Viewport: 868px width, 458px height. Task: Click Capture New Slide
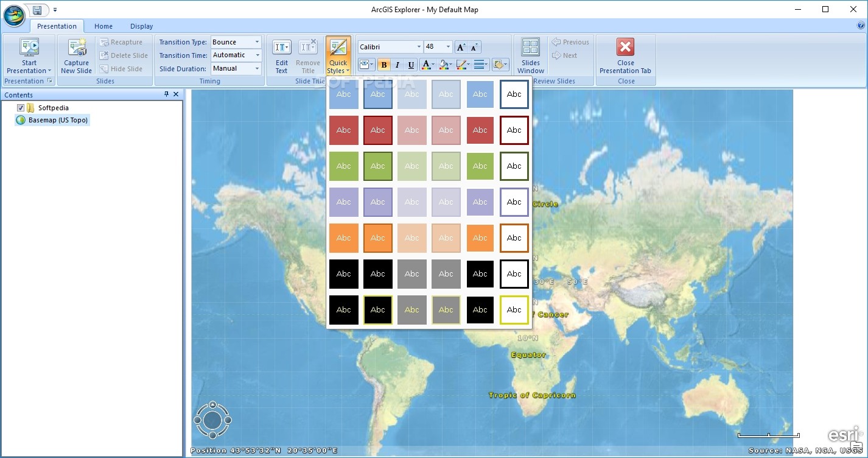(x=76, y=56)
